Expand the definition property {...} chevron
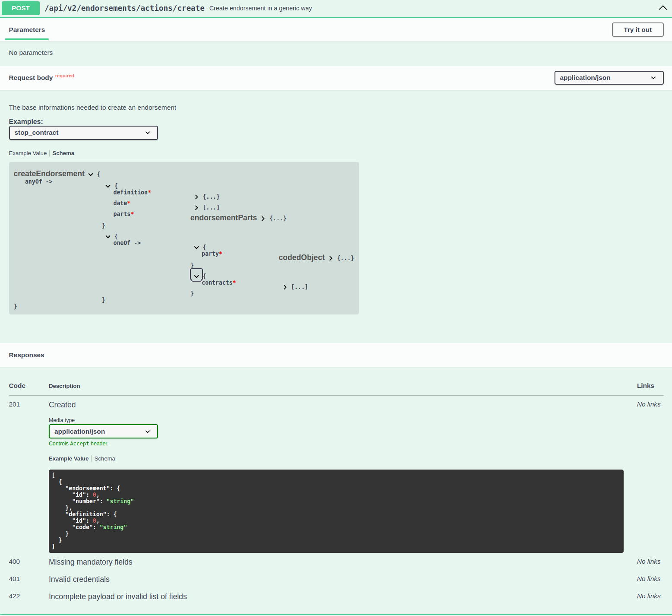 point(197,197)
